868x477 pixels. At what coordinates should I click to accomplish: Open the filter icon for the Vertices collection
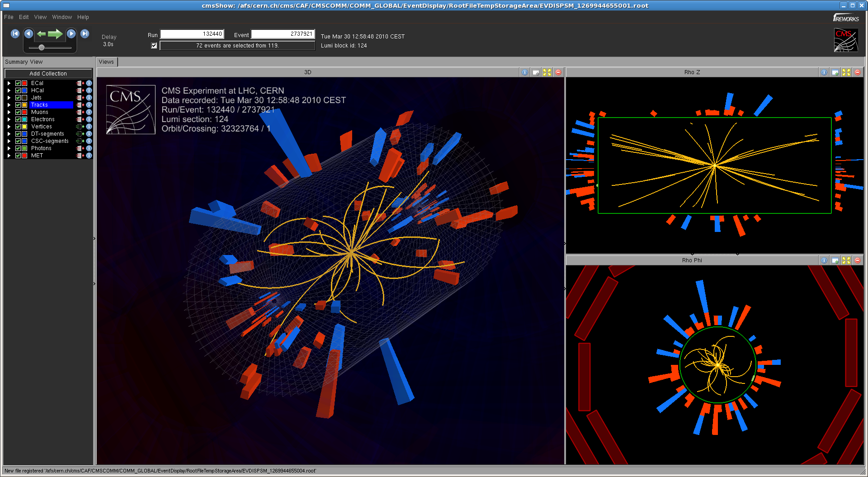coord(80,127)
